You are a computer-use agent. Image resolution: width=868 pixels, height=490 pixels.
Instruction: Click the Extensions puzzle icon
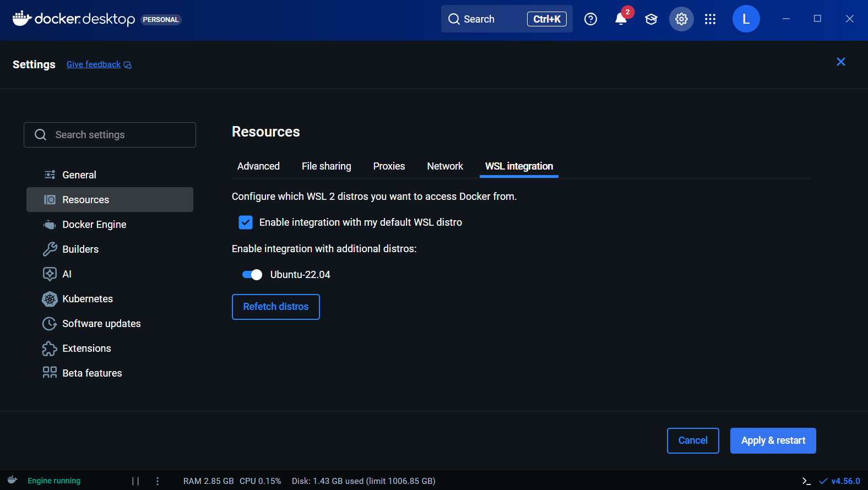(x=50, y=349)
